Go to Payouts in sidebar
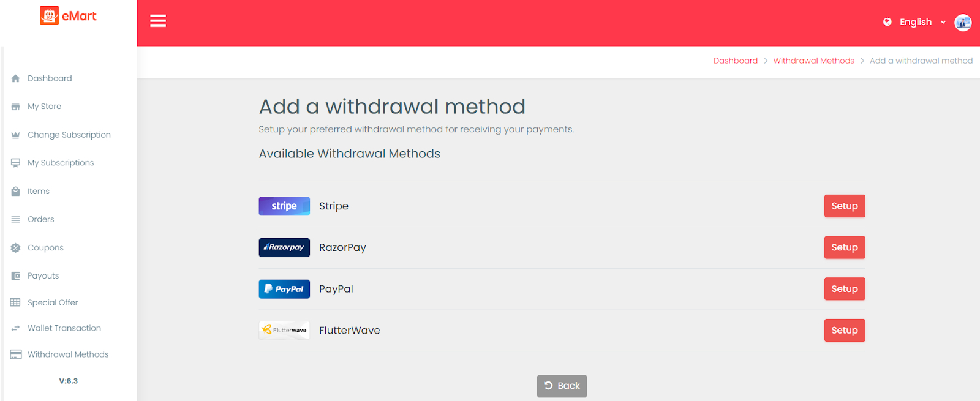The height and width of the screenshot is (401, 980). click(43, 276)
